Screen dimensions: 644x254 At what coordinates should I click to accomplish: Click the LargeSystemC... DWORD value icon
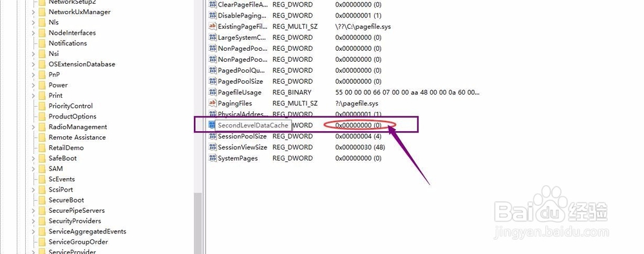[x=213, y=37]
